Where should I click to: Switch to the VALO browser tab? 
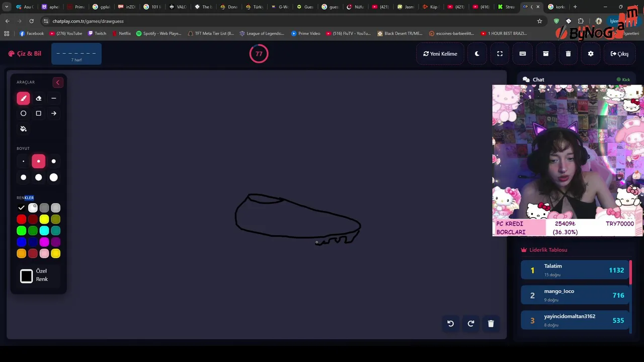coord(178,7)
